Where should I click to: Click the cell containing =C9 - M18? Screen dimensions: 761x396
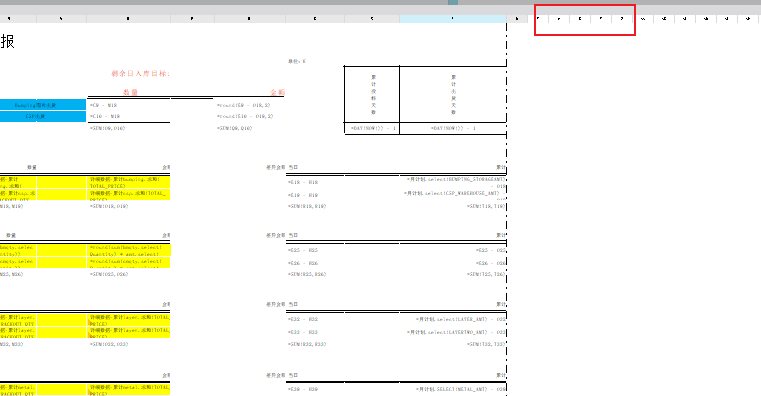click(129, 105)
